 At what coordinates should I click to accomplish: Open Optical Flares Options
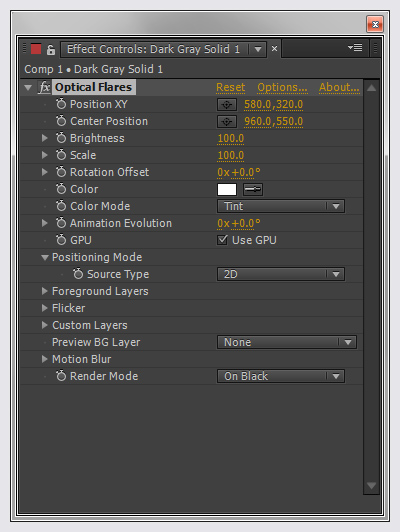click(282, 88)
